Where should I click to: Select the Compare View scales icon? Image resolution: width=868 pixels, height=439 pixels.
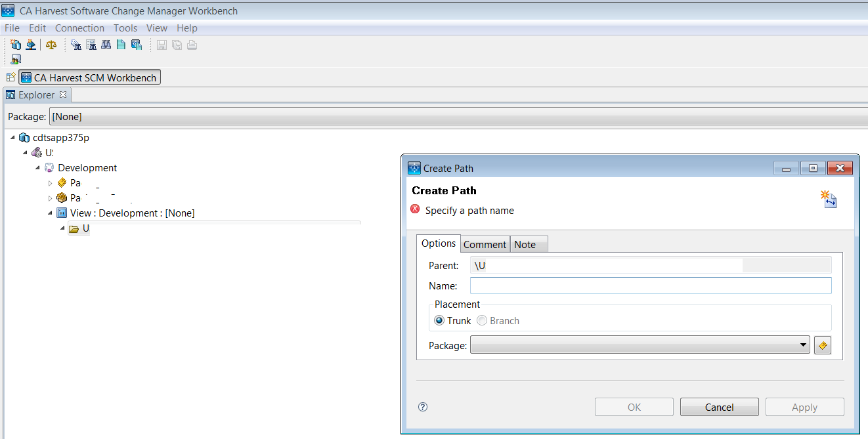coord(51,44)
